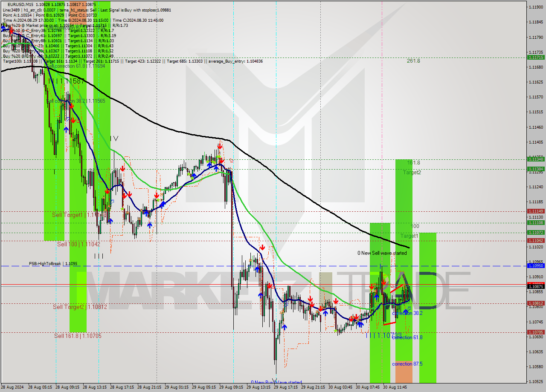Click the 28 Aug 17:15 time label

pos(123,387)
